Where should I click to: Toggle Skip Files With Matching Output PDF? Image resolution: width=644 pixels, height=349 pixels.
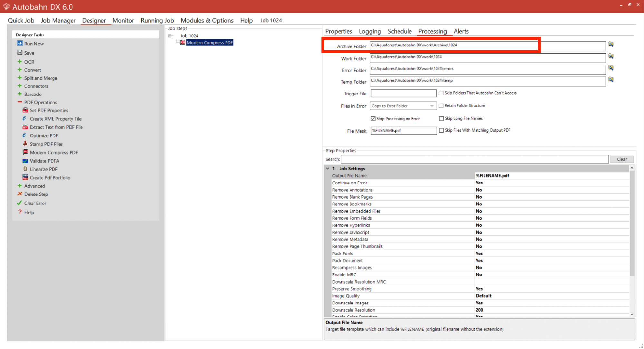point(441,130)
